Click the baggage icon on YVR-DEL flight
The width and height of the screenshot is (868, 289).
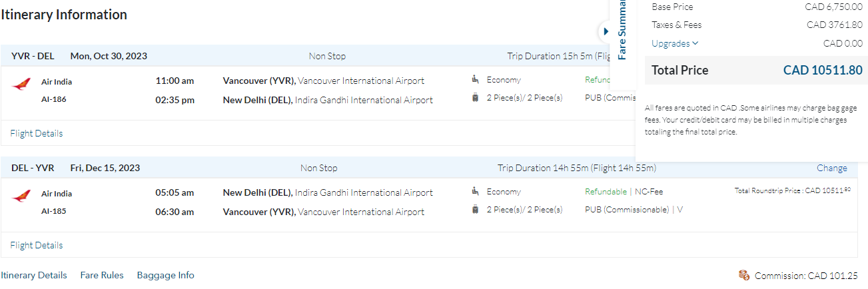[475, 98]
